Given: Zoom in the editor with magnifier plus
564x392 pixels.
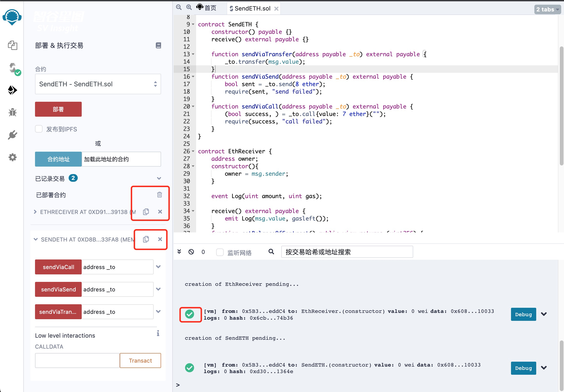Looking at the screenshot, I should coord(189,7).
